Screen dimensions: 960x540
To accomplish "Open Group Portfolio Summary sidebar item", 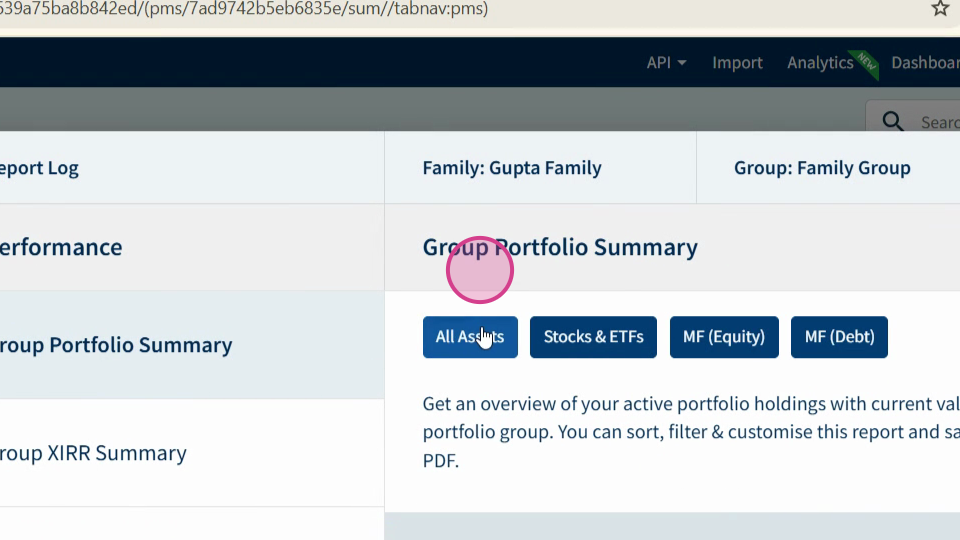I will [x=192, y=345].
